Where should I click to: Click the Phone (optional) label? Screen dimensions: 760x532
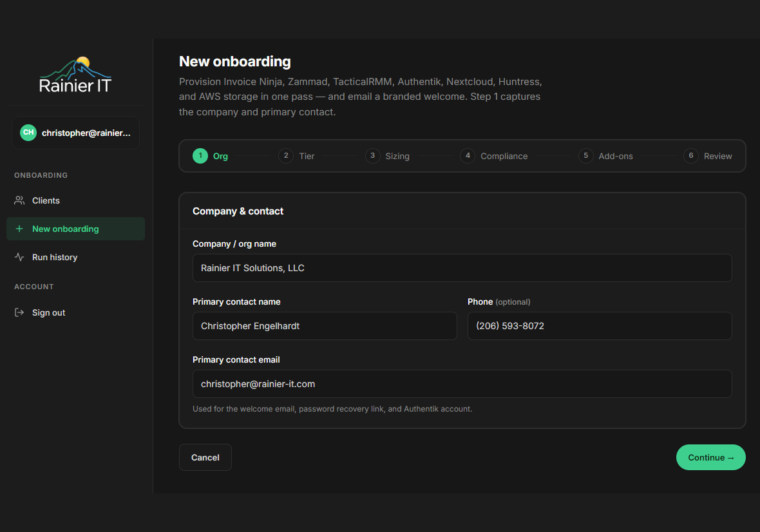[499, 302]
